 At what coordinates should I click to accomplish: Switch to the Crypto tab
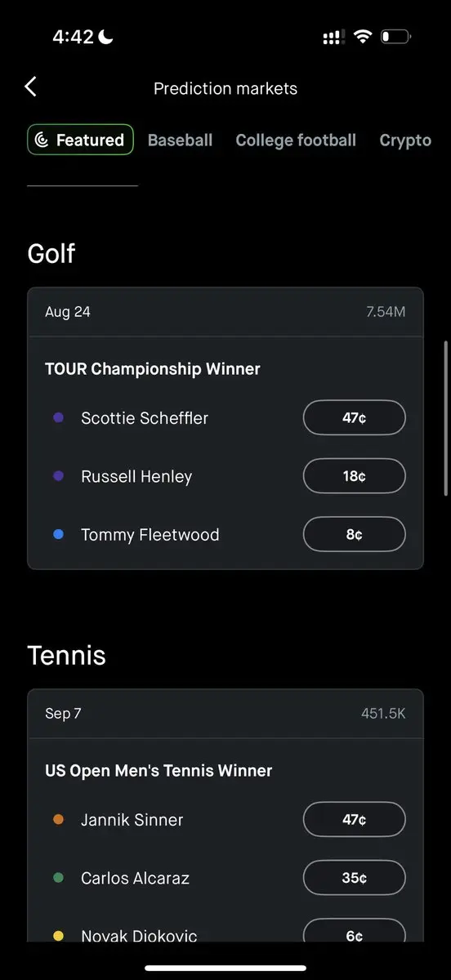coord(405,140)
